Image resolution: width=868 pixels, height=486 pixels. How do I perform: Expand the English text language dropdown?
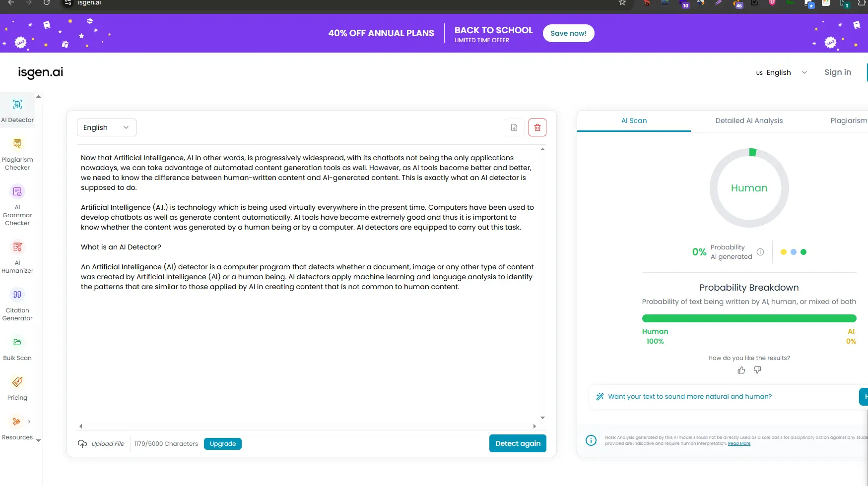[106, 127]
